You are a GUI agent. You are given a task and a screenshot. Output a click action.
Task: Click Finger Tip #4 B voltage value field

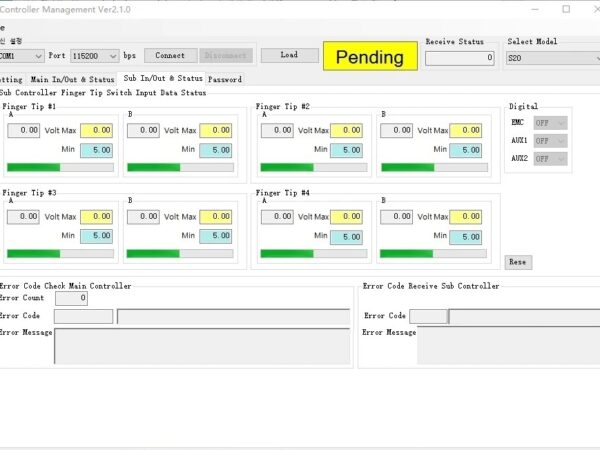[396, 217]
